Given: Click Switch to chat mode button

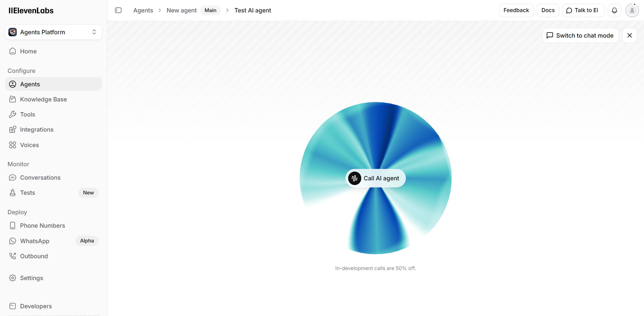Looking at the screenshot, I should point(580,35).
